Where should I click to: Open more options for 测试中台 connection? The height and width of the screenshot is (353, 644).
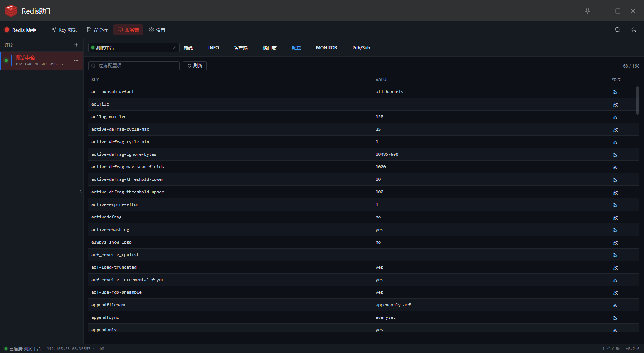tap(76, 60)
